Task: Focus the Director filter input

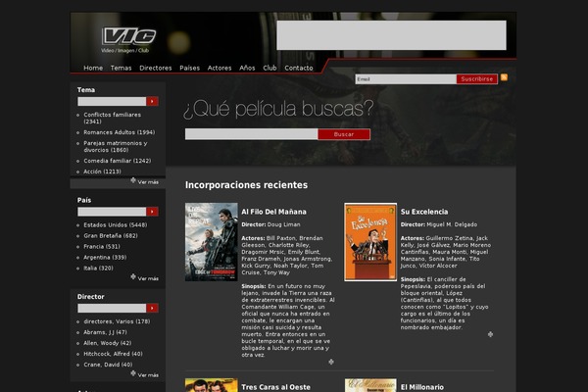Action: click(x=112, y=308)
